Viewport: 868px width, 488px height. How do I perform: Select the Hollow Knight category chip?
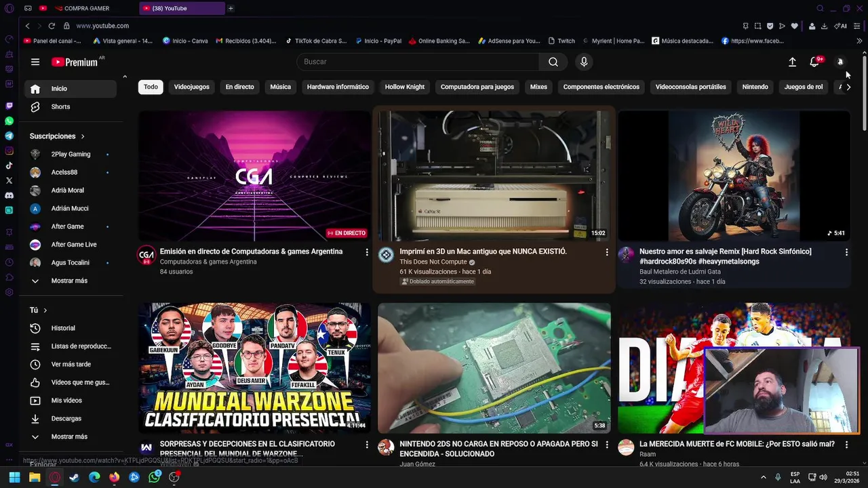(x=404, y=87)
